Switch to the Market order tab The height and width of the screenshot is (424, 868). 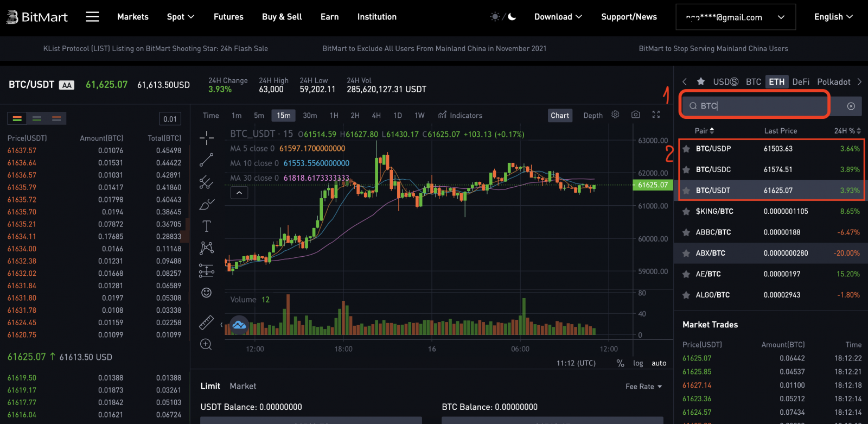[242, 386]
